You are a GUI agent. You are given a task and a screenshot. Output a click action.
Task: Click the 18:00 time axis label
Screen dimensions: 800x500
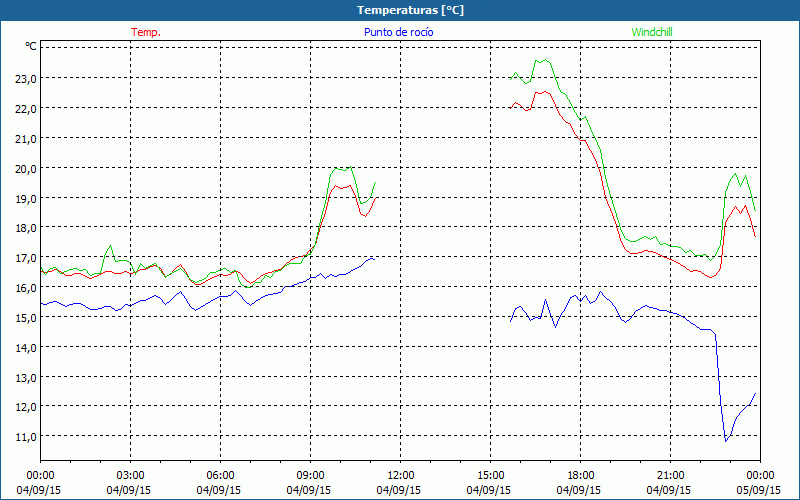pyautogui.click(x=581, y=475)
